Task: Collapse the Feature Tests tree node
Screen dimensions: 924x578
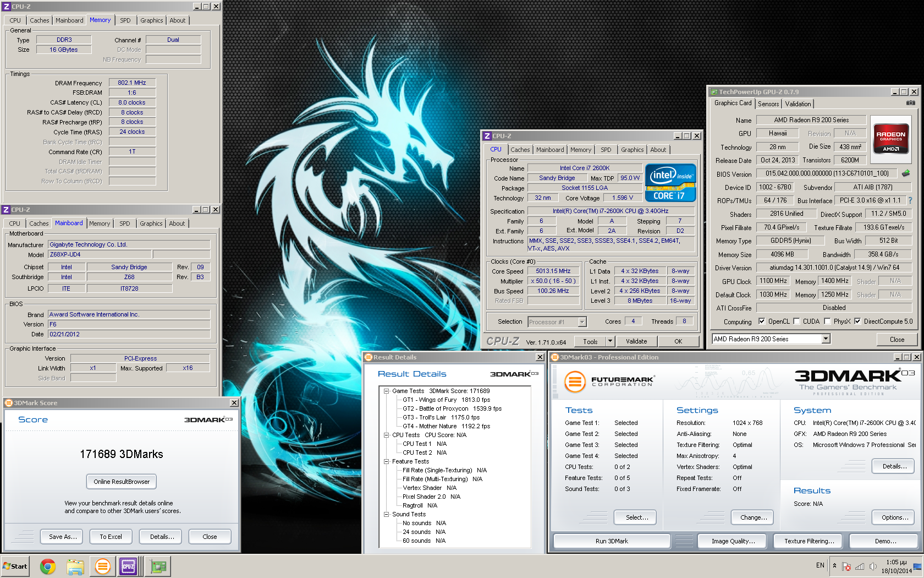Action: pyautogui.click(x=387, y=461)
